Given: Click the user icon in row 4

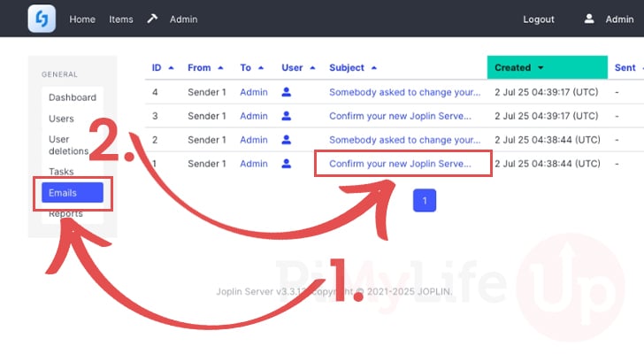Looking at the screenshot, I should [x=287, y=92].
